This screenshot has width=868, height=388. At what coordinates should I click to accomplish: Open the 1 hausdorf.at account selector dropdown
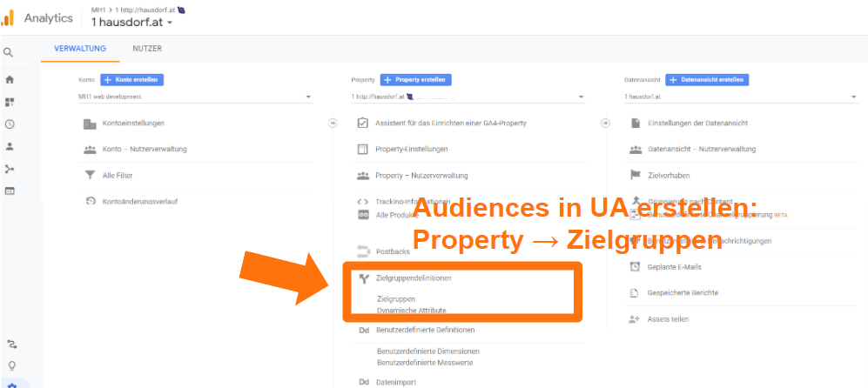pyautogui.click(x=132, y=23)
